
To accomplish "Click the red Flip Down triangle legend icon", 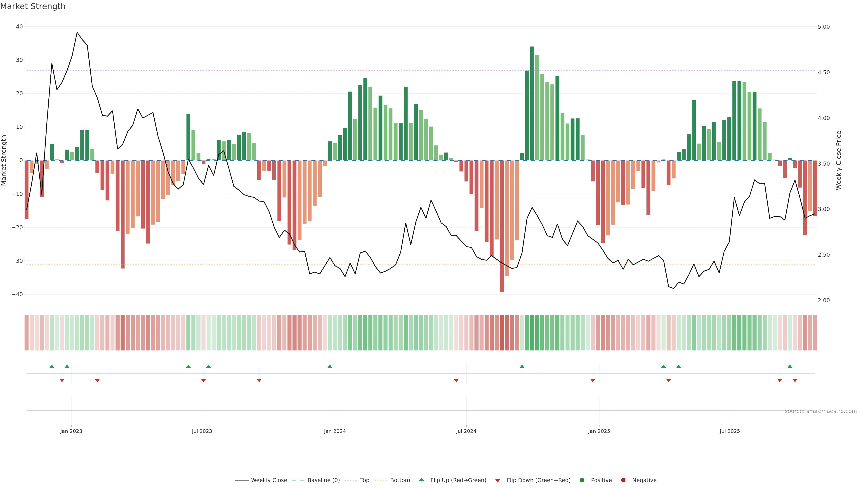I will tap(498, 480).
